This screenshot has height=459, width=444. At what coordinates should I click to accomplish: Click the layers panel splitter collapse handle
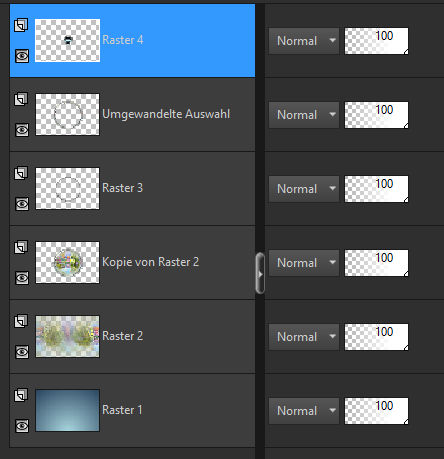click(x=260, y=274)
